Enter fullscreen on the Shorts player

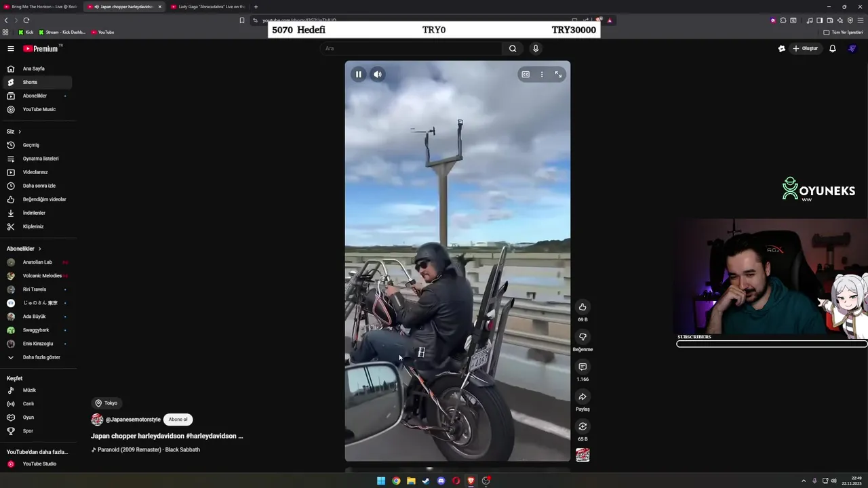[558, 75]
